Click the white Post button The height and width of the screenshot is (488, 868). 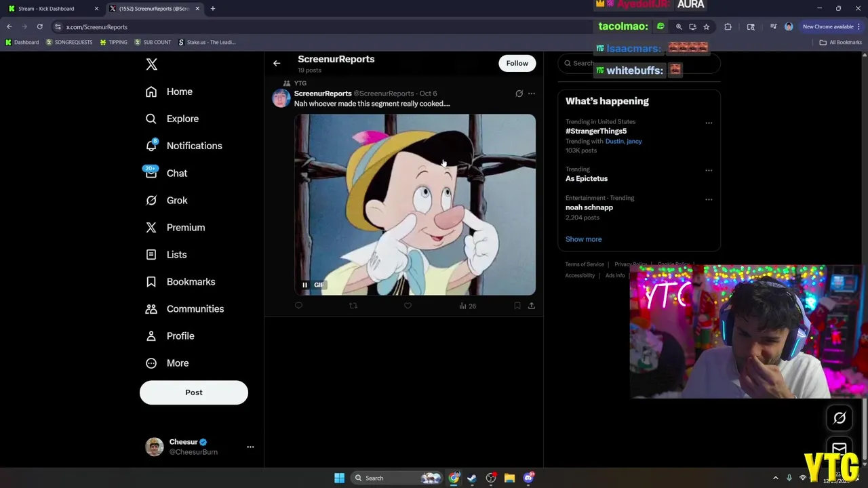click(x=194, y=392)
